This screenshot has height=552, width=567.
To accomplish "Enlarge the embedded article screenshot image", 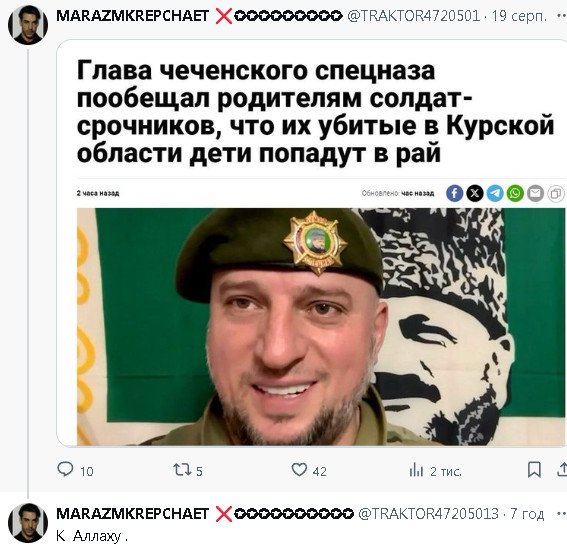I will coord(311,243).
